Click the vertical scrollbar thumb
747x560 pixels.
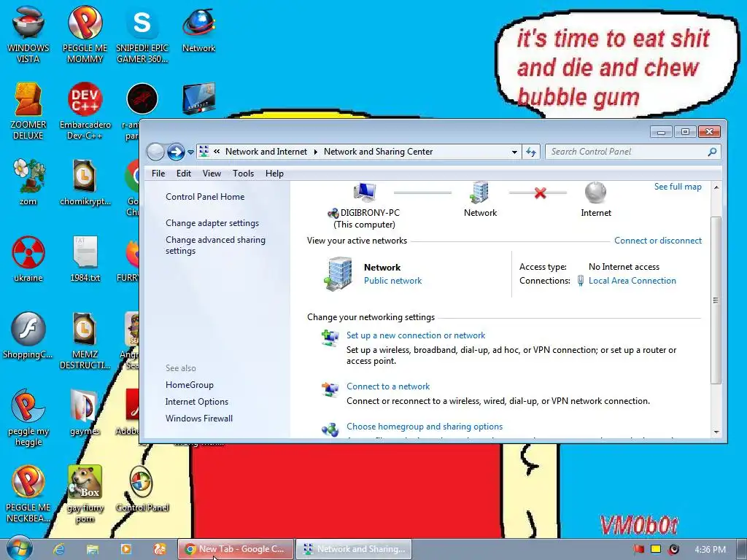click(x=716, y=300)
